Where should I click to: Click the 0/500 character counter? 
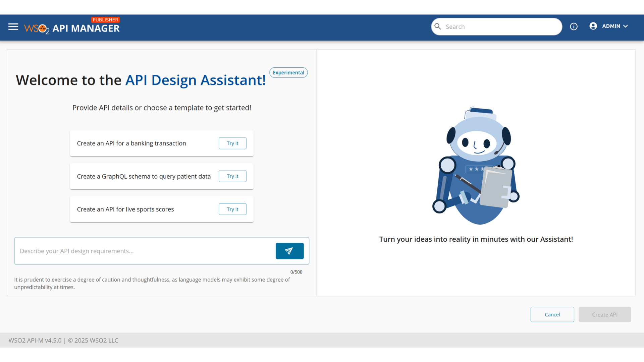click(x=296, y=272)
